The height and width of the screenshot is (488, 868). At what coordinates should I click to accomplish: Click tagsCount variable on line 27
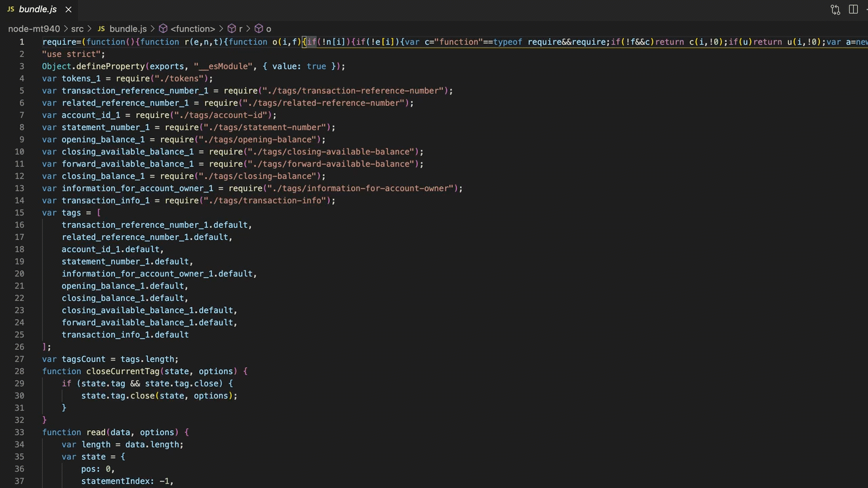[83, 359]
